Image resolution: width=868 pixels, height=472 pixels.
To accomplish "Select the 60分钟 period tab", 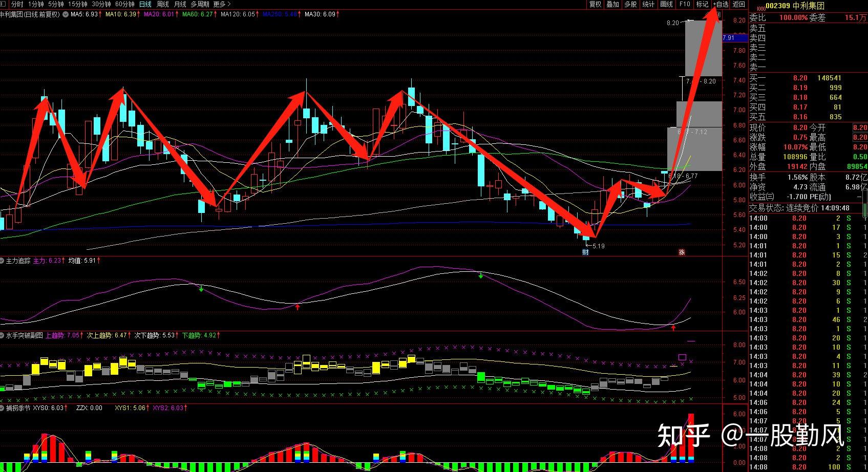I will [124, 4].
